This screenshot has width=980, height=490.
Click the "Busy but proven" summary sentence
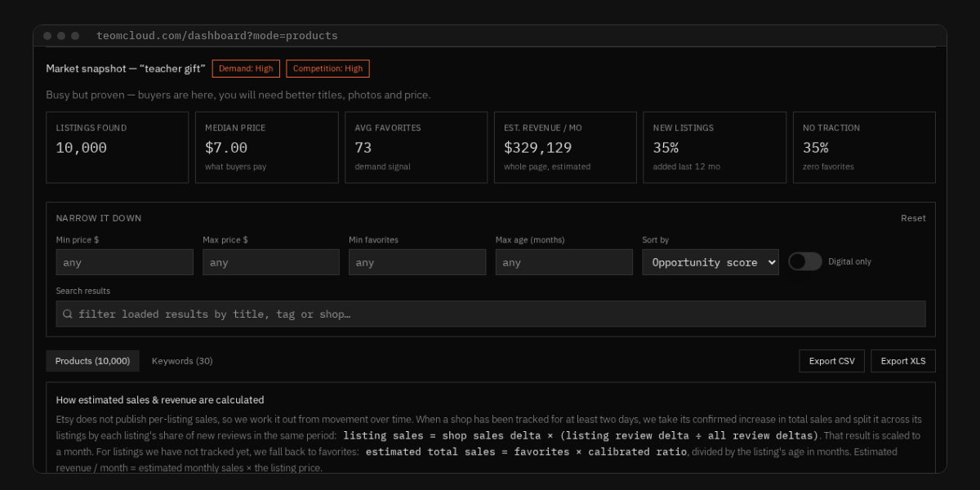pos(238,95)
